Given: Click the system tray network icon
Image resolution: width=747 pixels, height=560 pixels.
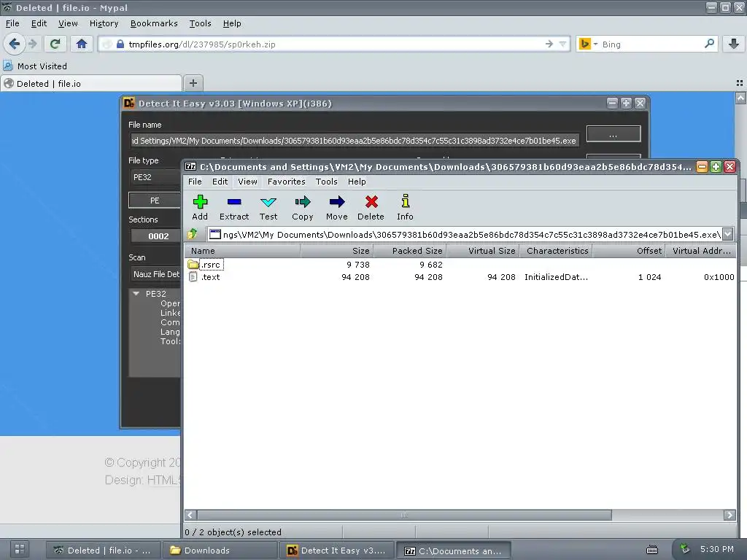Looking at the screenshot, I should pos(684,548).
